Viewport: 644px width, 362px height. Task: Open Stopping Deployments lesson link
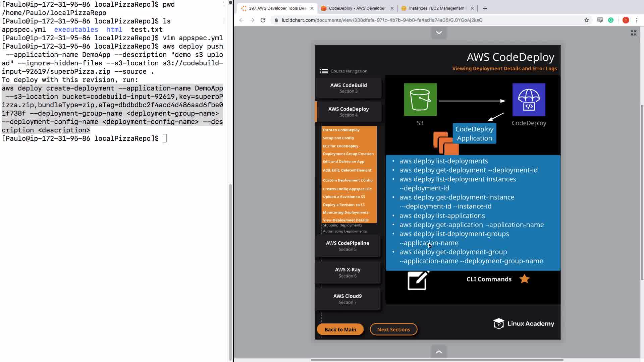[342, 225]
